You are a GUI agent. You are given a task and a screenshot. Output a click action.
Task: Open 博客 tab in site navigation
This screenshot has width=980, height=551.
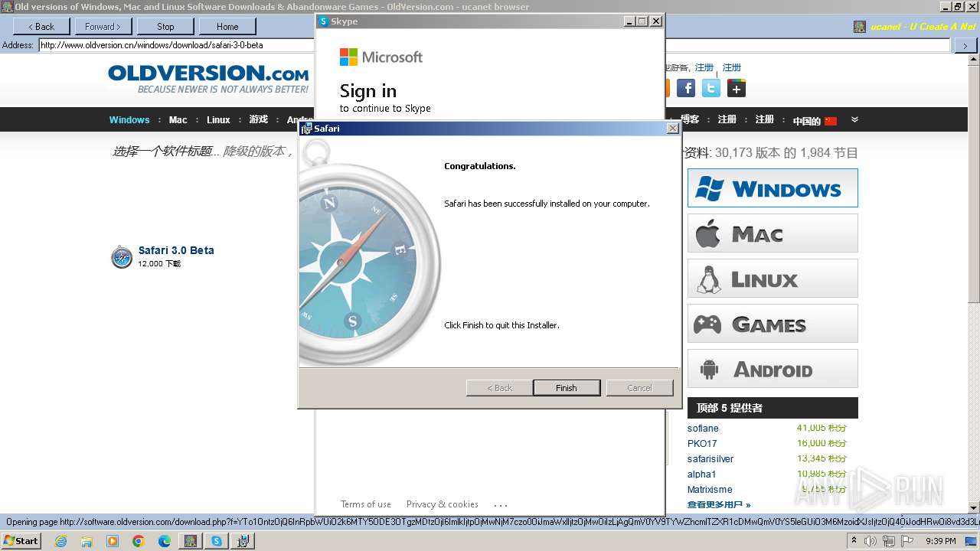(690, 119)
